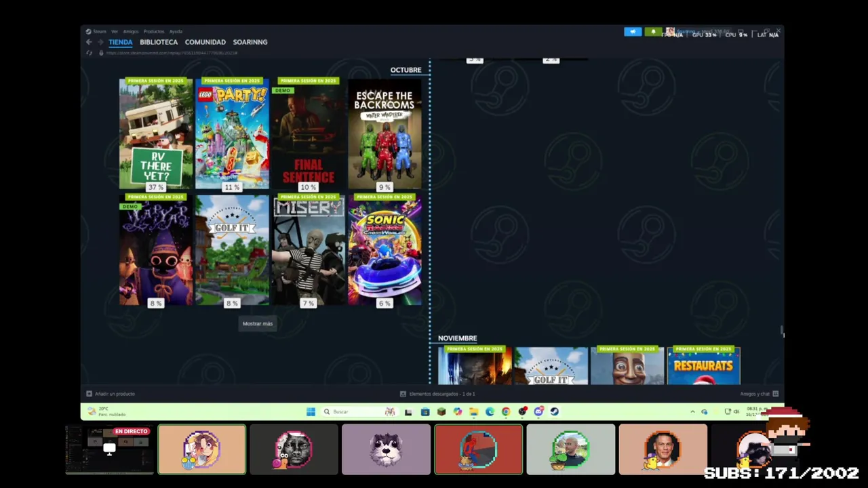Click the store page URL field
Screen dimensions: 868x488
(x=172, y=53)
